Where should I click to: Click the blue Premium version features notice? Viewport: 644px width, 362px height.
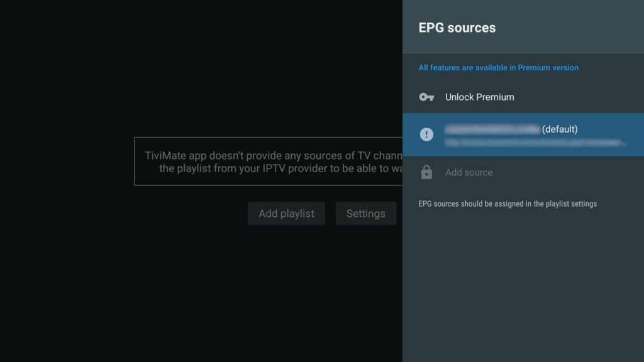[x=498, y=68]
